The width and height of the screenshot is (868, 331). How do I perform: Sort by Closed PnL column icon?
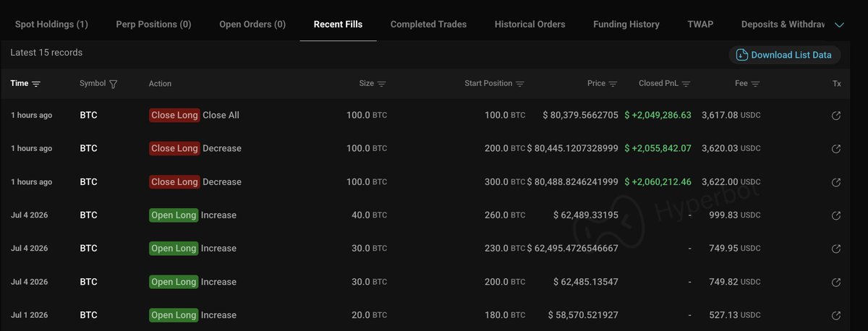tap(686, 84)
